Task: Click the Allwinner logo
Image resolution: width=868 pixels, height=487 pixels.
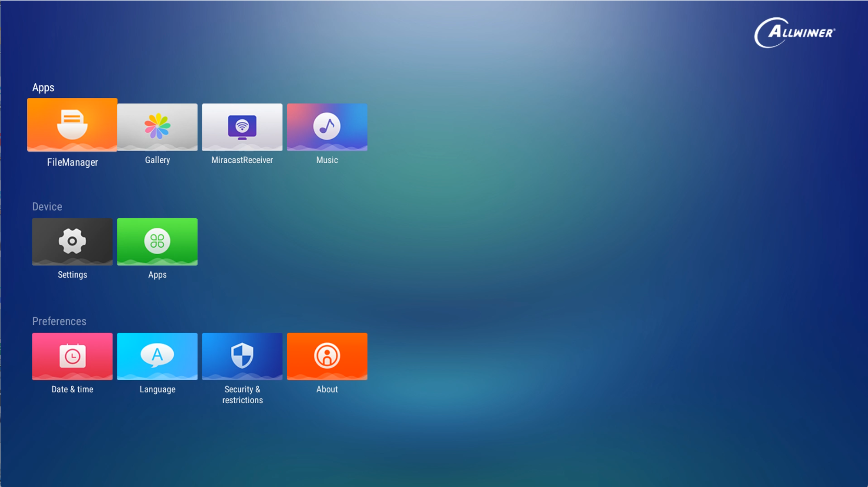Action: click(794, 33)
